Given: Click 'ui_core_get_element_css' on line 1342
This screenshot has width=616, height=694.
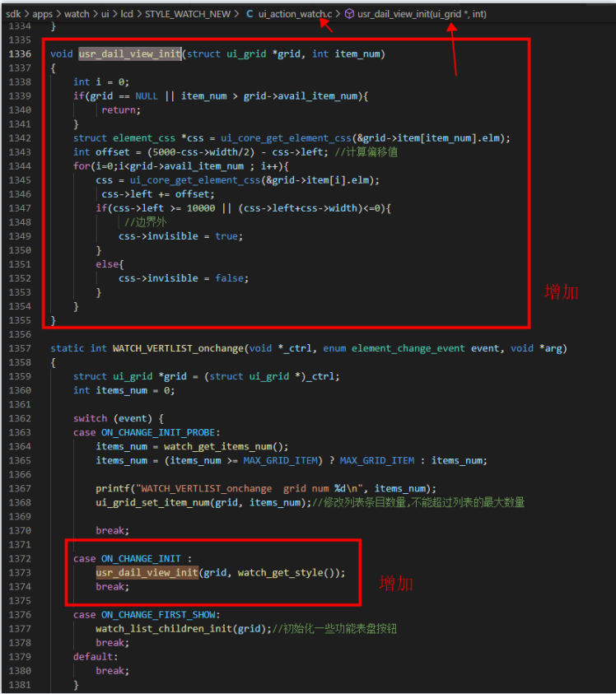Looking at the screenshot, I should pyautogui.click(x=286, y=138).
